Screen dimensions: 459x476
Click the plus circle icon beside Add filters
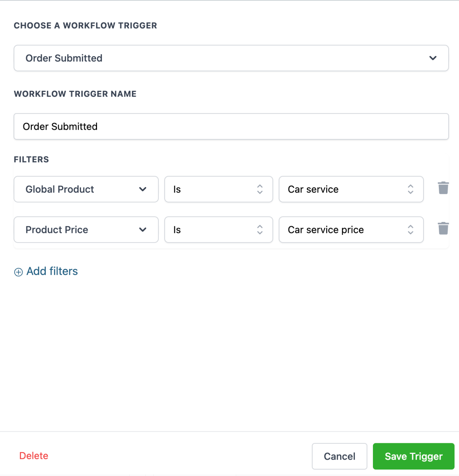(18, 272)
